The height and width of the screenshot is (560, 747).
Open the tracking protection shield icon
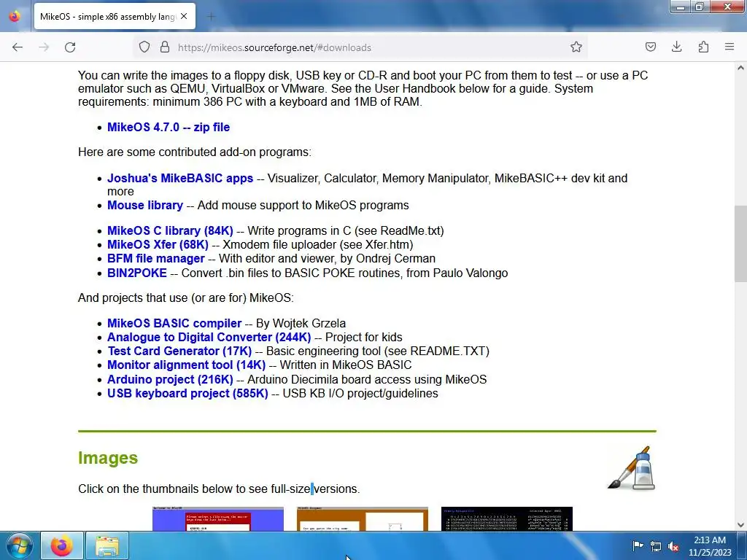pos(144,47)
